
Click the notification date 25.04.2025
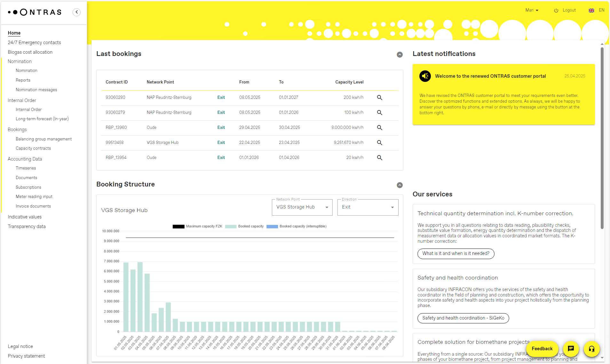(575, 76)
